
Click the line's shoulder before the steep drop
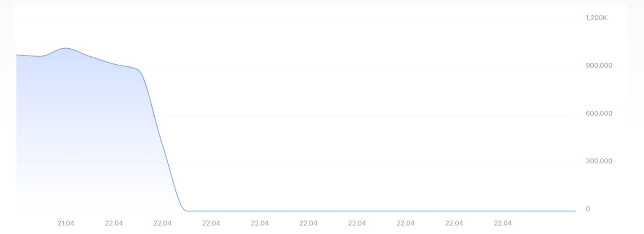(138, 70)
